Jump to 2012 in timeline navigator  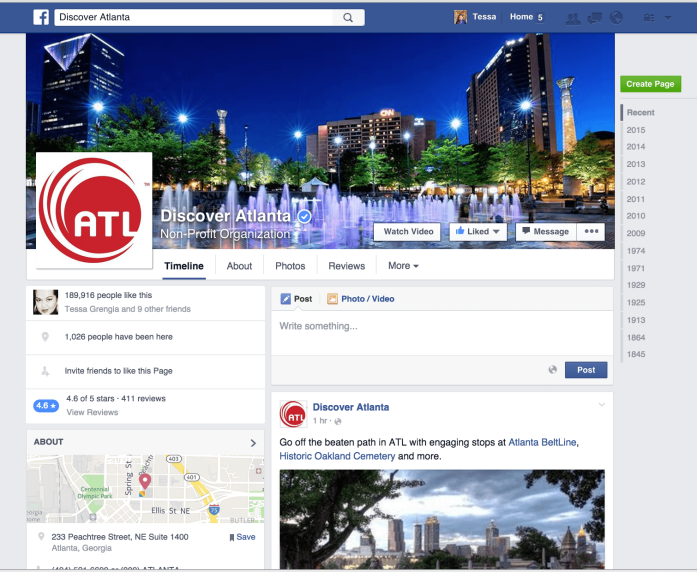click(x=636, y=182)
